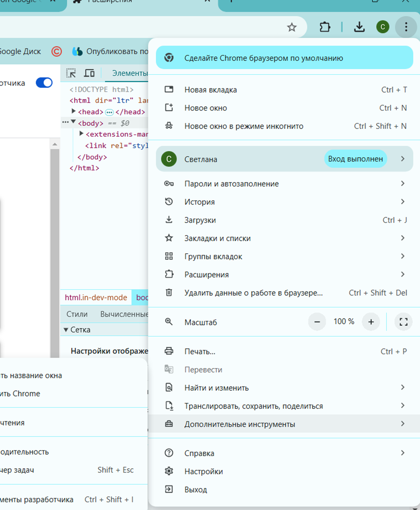The width and height of the screenshot is (420, 510).
Task: Click the Chrome logo in default browser banner
Action: (x=169, y=58)
